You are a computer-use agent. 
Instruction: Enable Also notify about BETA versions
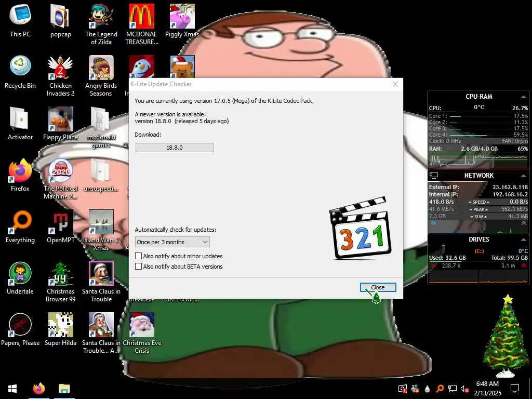coord(138,267)
